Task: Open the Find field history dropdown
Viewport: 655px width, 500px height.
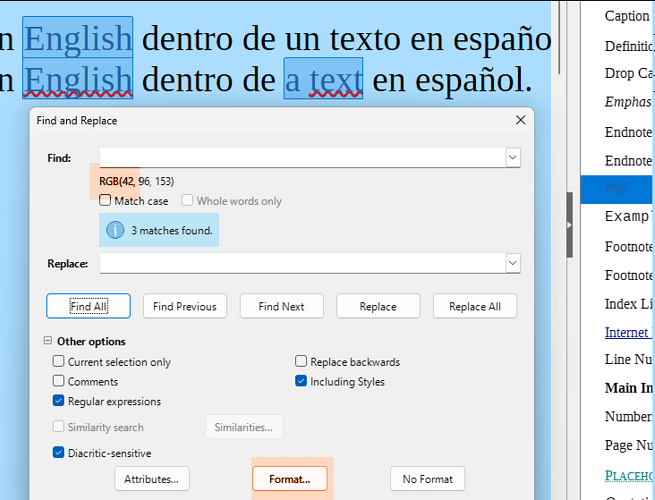Action: click(x=513, y=158)
